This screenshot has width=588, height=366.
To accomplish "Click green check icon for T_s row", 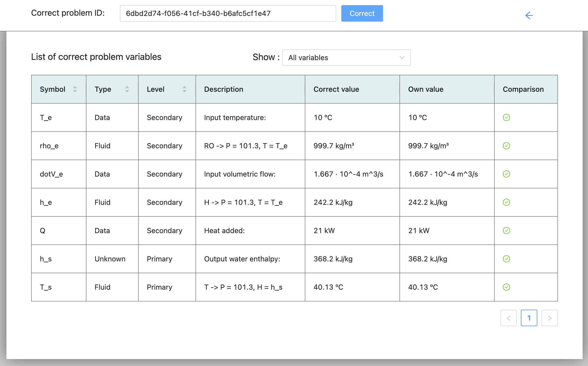I will pos(506,287).
